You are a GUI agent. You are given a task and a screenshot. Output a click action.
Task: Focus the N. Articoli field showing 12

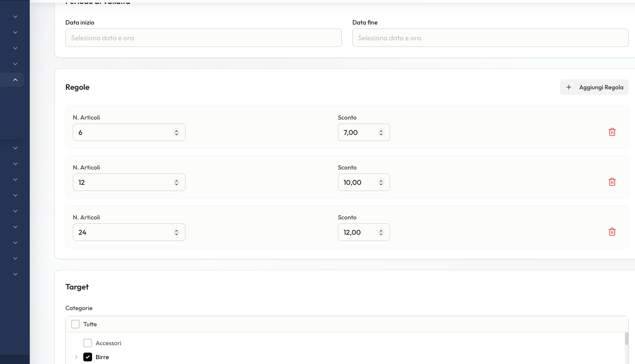[x=129, y=182]
